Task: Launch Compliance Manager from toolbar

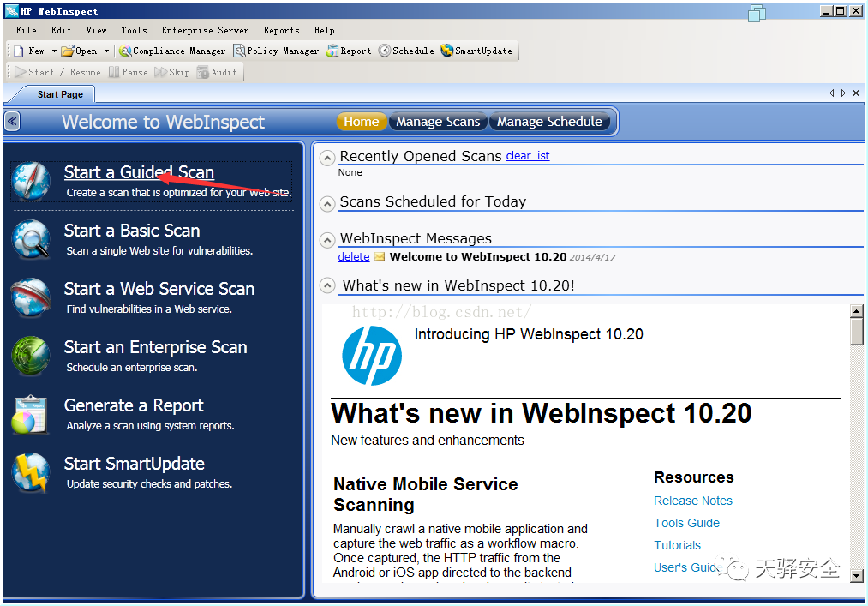Action: coord(172,51)
